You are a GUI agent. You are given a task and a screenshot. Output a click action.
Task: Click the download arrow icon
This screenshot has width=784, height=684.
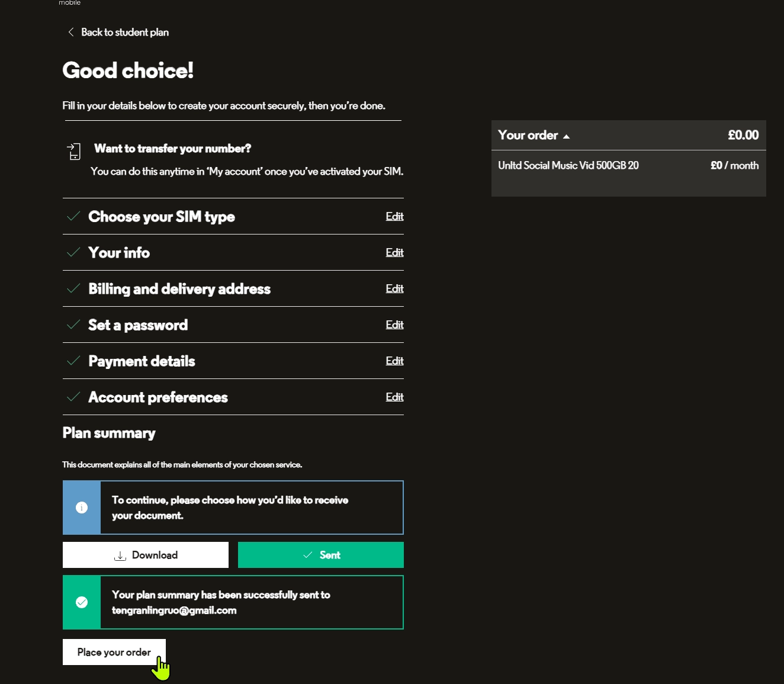[120, 555]
